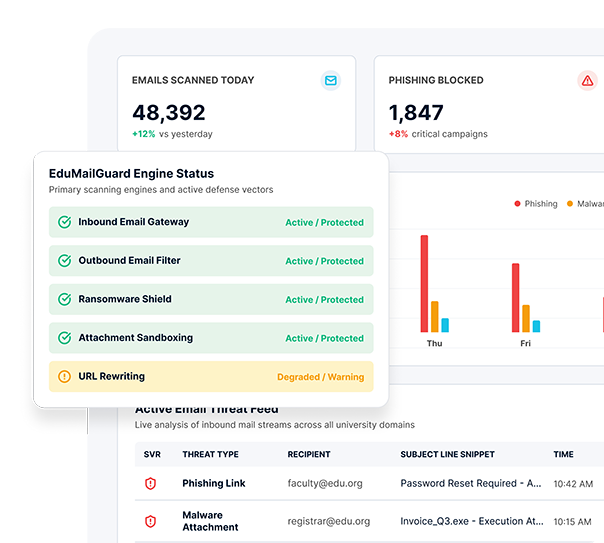The height and width of the screenshot is (543, 604).
Task: Select the 'Outbound Email Filter' label
Action: pyautogui.click(x=129, y=260)
